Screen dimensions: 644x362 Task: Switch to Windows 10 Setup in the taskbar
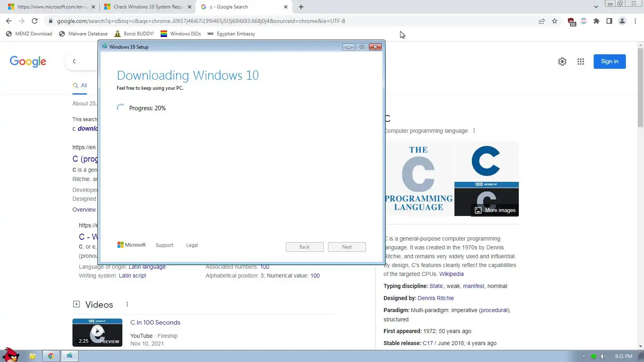pyautogui.click(x=70, y=356)
